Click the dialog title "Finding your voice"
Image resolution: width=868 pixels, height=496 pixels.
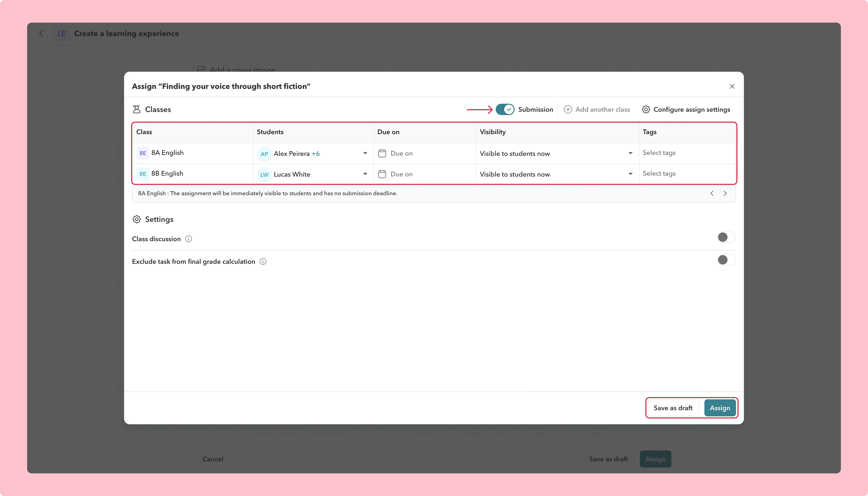221,86
